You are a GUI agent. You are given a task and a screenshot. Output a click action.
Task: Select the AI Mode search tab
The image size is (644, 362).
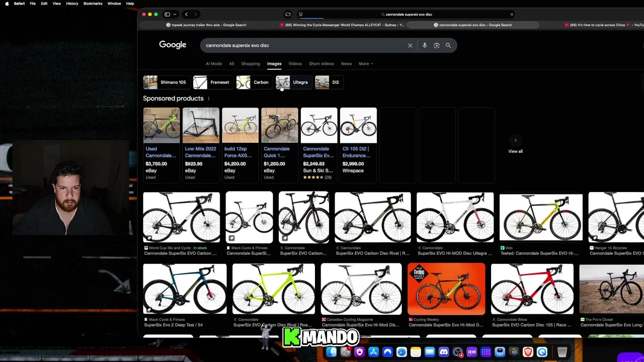pyautogui.click(x=214, y=64)
